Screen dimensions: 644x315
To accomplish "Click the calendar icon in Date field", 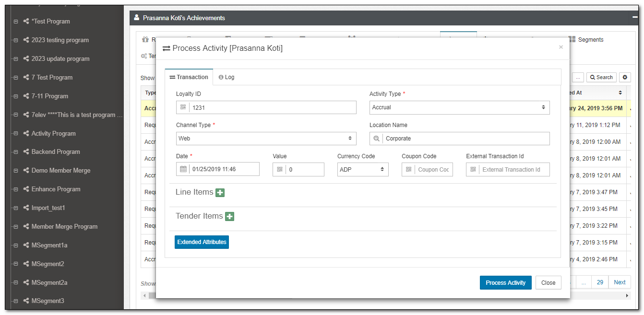I will point(183,169).
